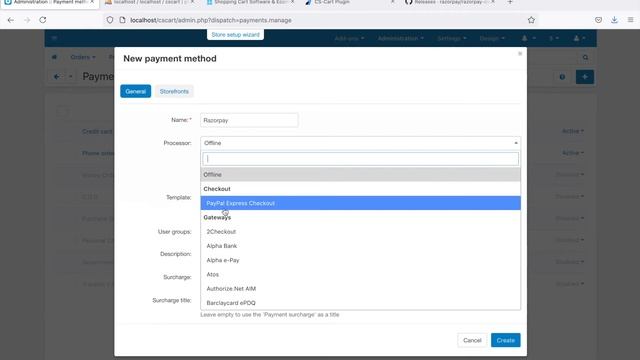Image resolution: width=640 pixels, height=360 pixels.
Task: Close the New payment method dialog
Action: (520, 54)
